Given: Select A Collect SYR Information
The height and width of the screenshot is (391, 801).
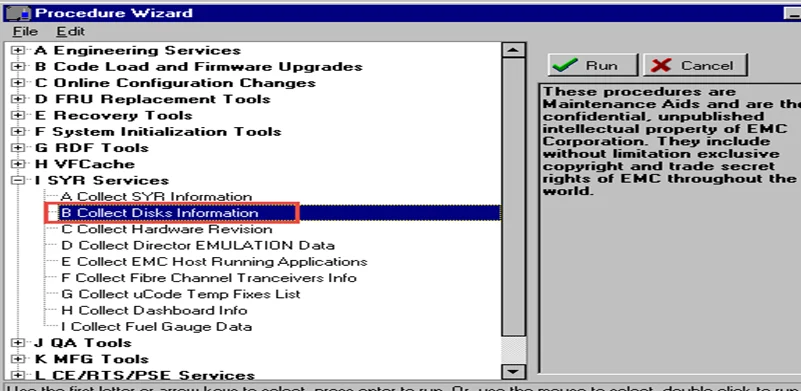Looking at the screenshot, I should (156, 197).
